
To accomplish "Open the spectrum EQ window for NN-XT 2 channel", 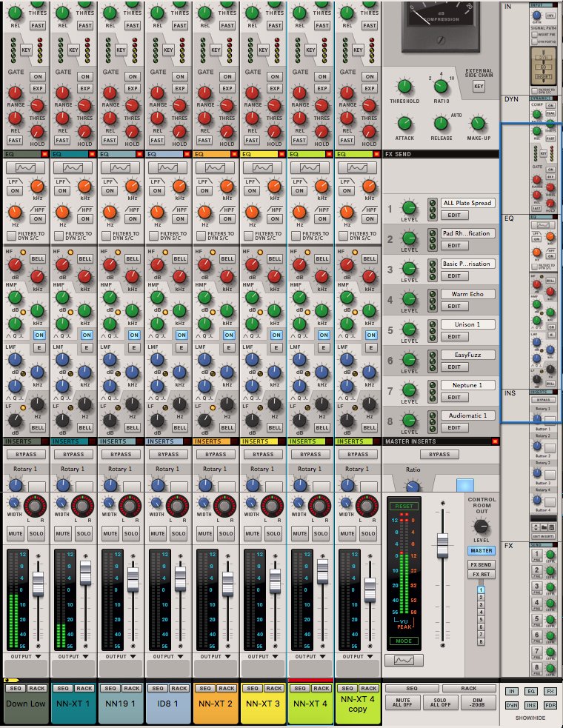I will click(216, 167).
